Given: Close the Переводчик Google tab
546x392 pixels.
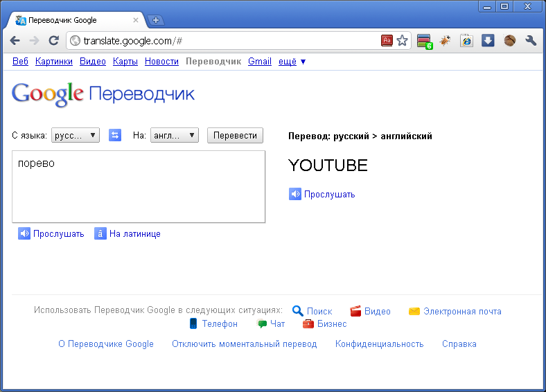Looking at the screenshot, I should [x=136, y=20].
